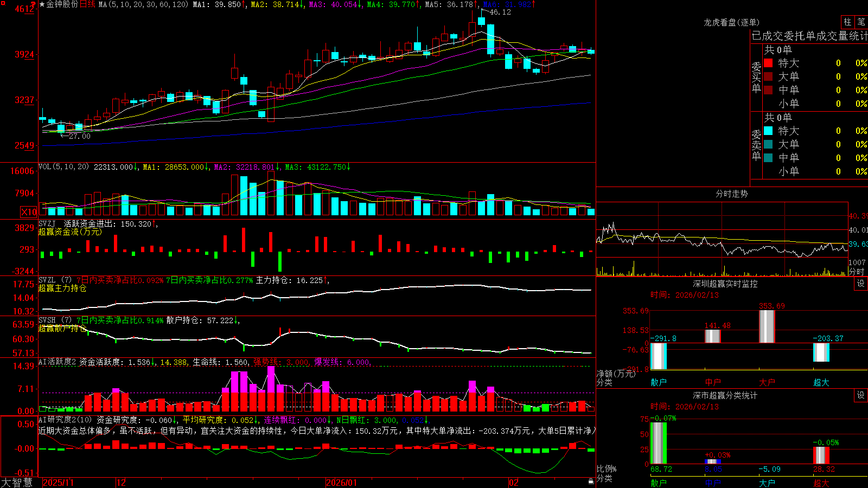868x488 pixels.
Task: Click the SVZL (7) indicator name
Action: click(x=55, y=280)
